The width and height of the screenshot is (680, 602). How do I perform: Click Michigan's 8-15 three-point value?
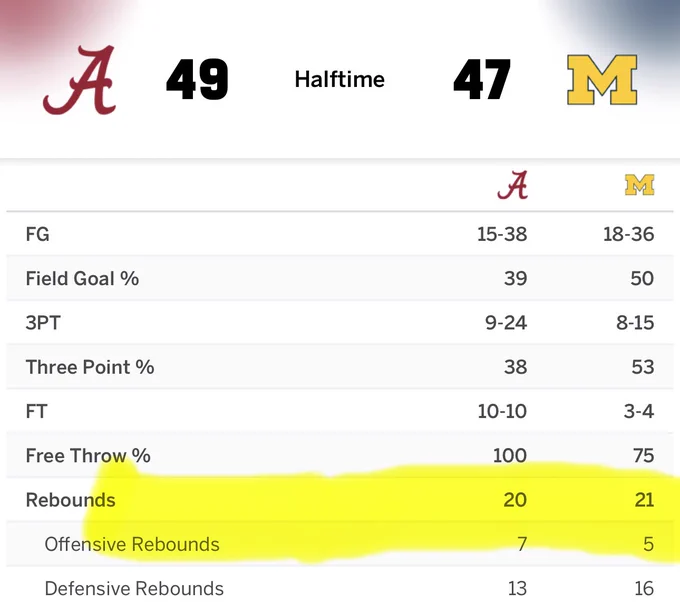[x=635, y=323]
